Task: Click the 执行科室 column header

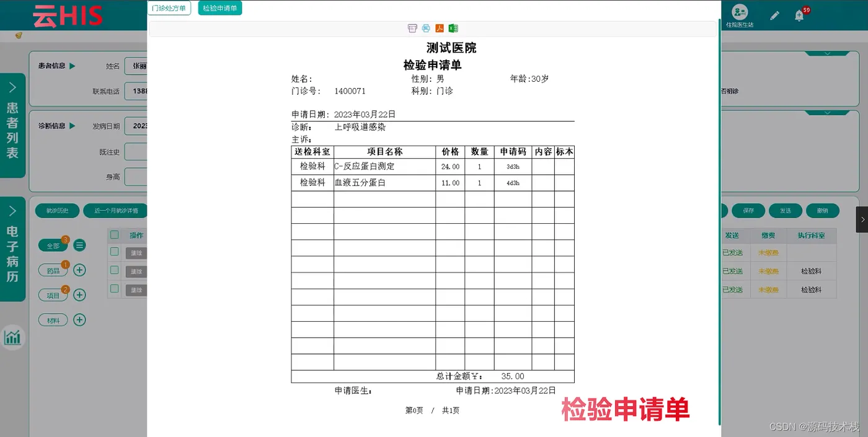Action: click(x=812, y=236)
